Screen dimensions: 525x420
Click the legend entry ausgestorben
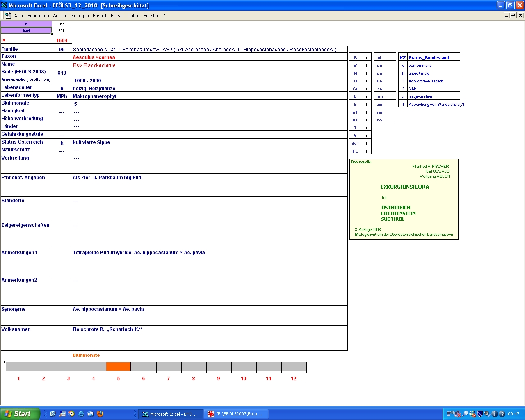pyautogui.click(x=420, y=97)
